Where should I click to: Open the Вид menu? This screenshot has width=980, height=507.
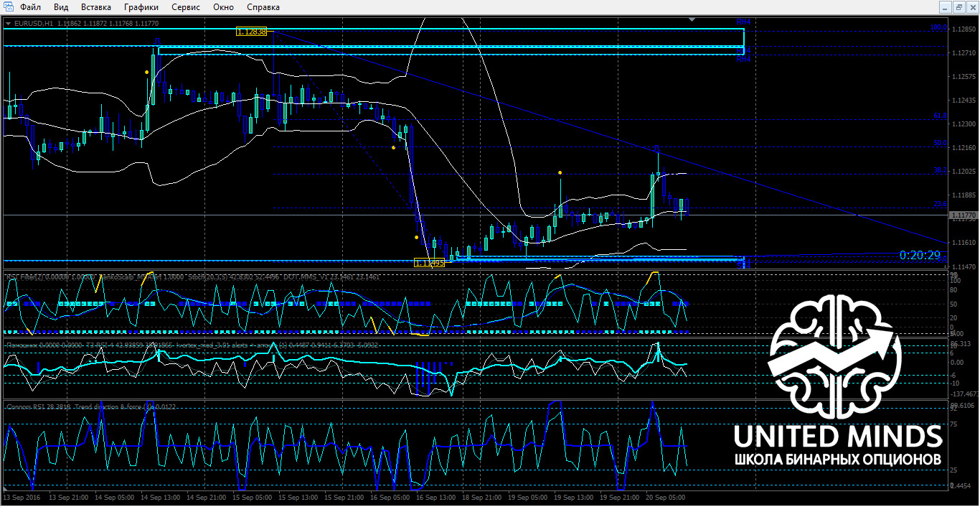click(62, 7)
